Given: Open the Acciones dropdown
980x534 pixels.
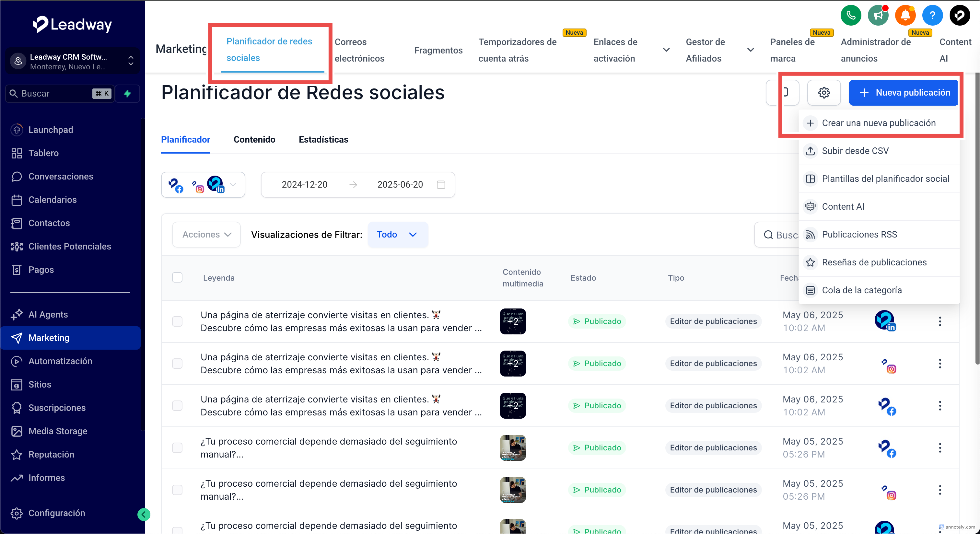Looking at the screenshot, I should pos(206,235).
